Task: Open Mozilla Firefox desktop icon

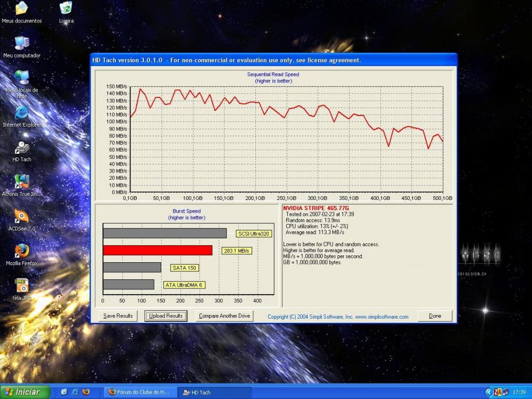Action: [22, 252]
